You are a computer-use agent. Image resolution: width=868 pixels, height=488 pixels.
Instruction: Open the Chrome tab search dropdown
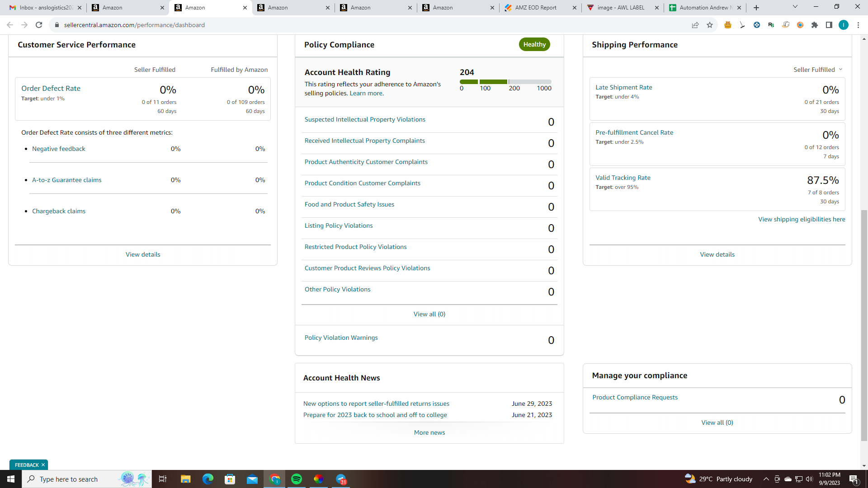coord(795,7)
